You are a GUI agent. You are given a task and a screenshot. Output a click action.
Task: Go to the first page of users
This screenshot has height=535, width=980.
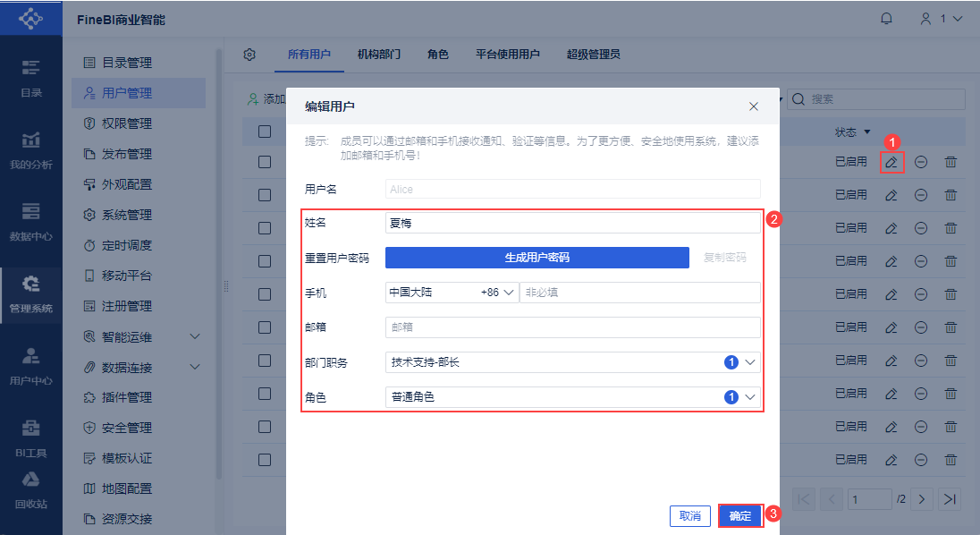pyautogui.click(x=804, y=498)
